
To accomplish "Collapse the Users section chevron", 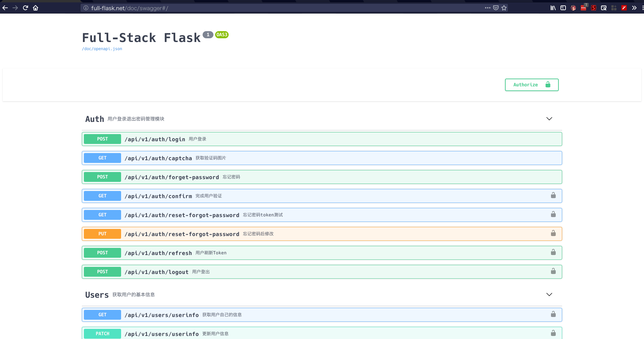I will tap(549, 294).
